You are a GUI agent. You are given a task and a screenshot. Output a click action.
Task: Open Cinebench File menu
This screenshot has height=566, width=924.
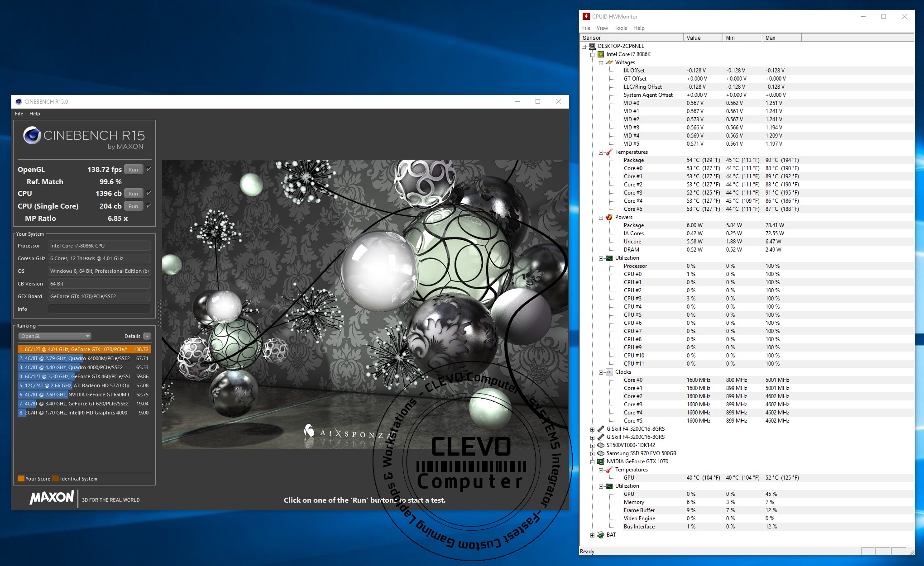point(19,114)
